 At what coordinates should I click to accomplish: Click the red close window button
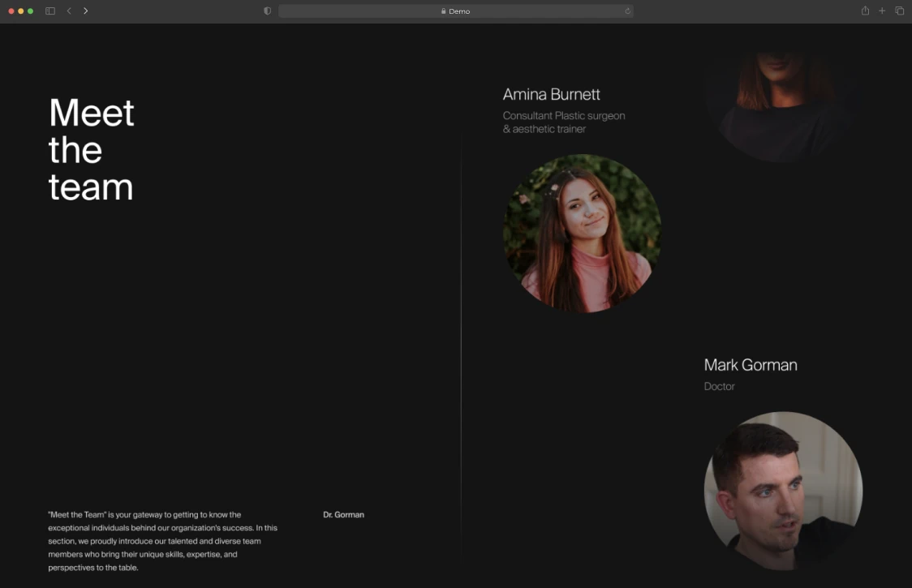tap(11, 11)
